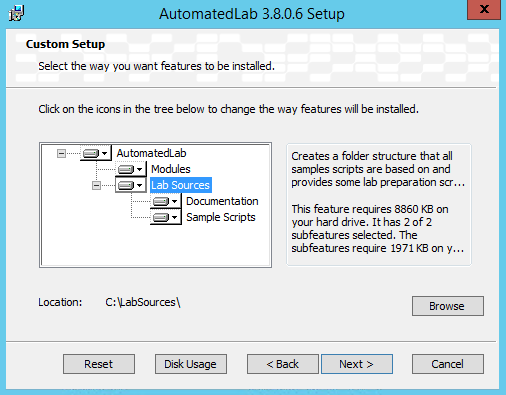The width and height of the screenshot is (506, 395).
Task: Select the Documentation tree item
Action: pos(222,201)
